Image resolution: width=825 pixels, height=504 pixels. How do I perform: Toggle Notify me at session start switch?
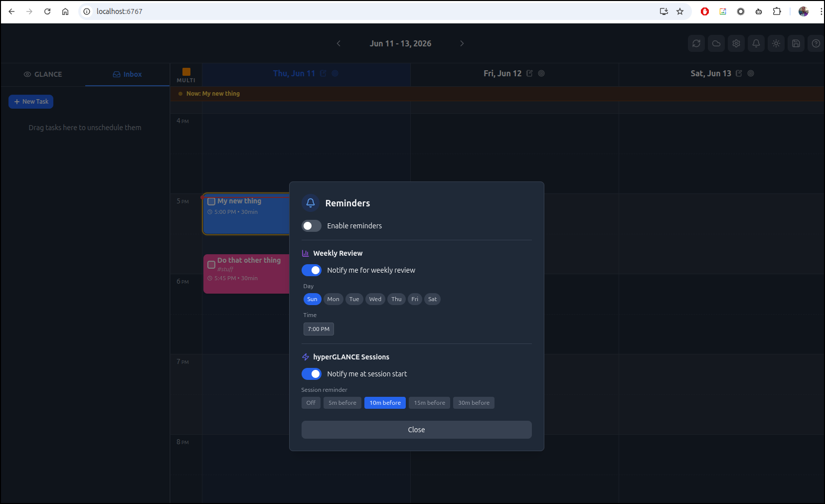(312, 374)
